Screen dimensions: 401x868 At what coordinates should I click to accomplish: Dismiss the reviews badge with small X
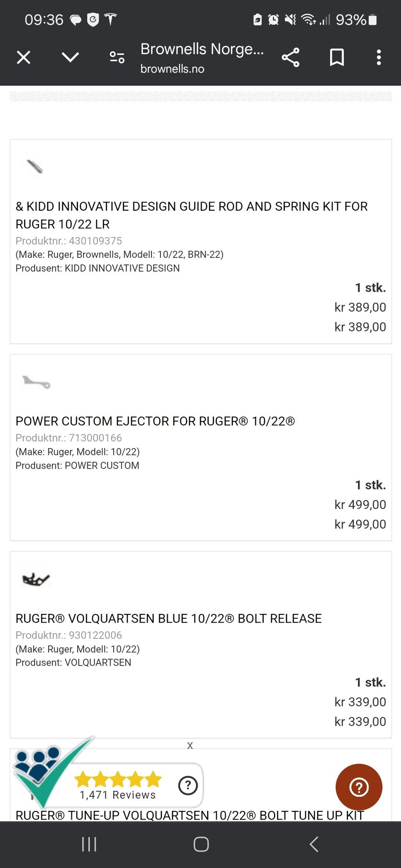tap(190, 745)
